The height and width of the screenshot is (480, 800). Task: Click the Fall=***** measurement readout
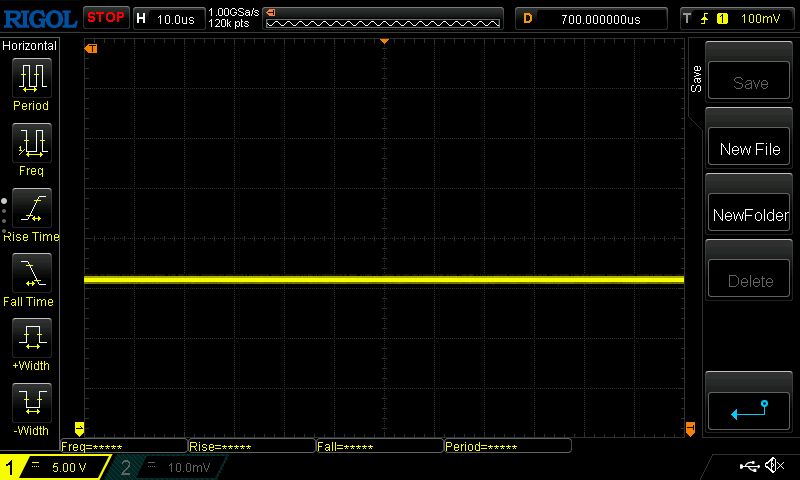(x=380, y=446)
